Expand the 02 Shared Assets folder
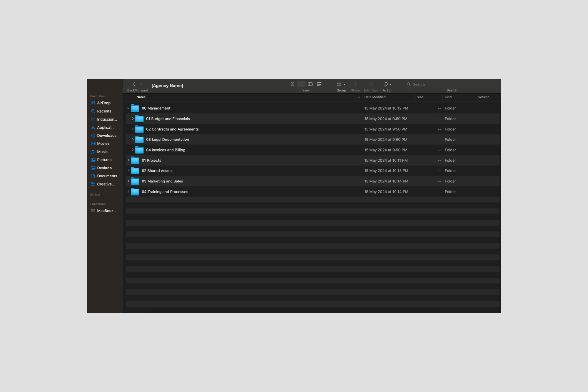Viewport: 588px width, 392px height. 128,171
